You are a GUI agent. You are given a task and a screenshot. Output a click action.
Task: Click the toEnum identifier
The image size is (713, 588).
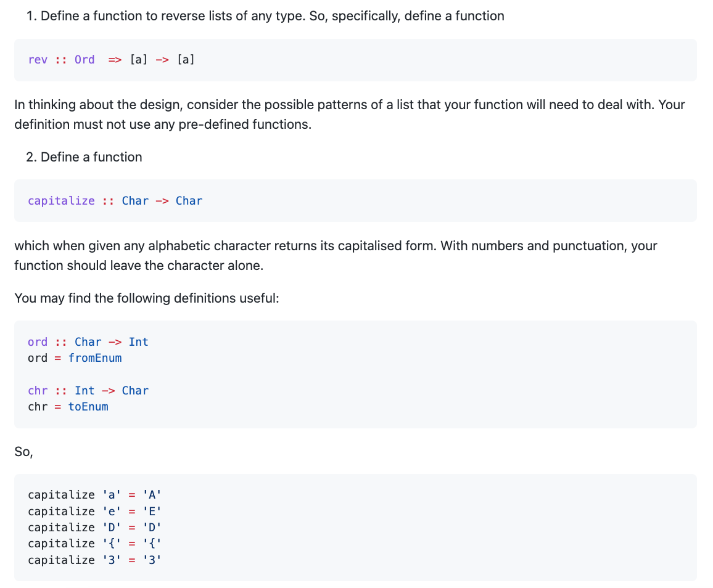(89, 406)
